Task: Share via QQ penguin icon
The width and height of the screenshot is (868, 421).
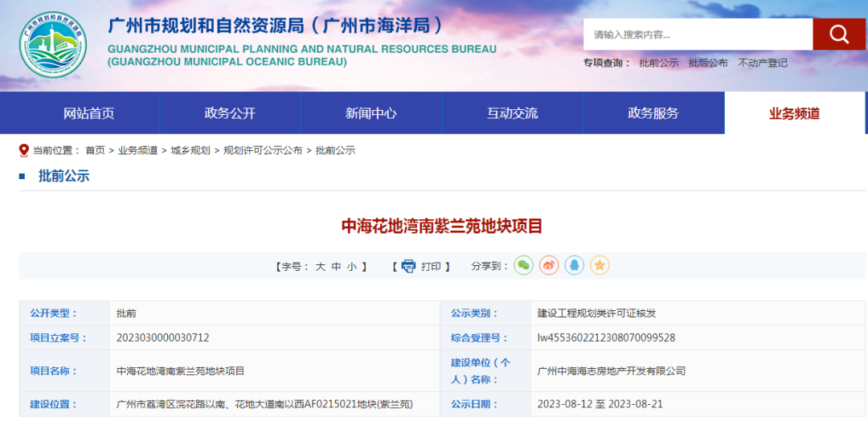Action: point(574,266)
